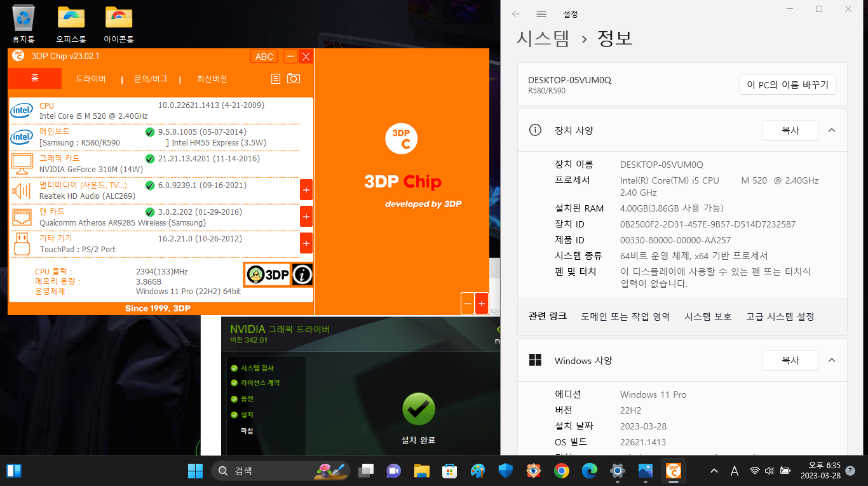Open Microsoft Edge from the taskbar

pos(589,471)
